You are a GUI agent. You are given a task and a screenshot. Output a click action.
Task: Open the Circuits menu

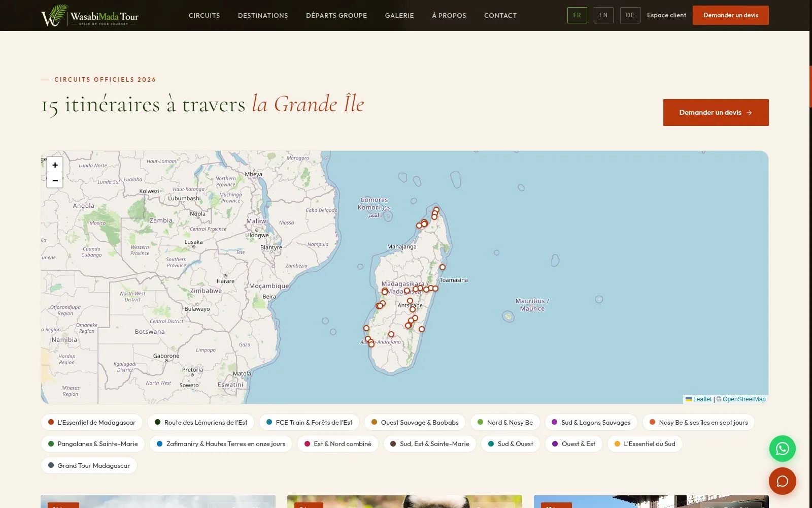tap(205, 15)
